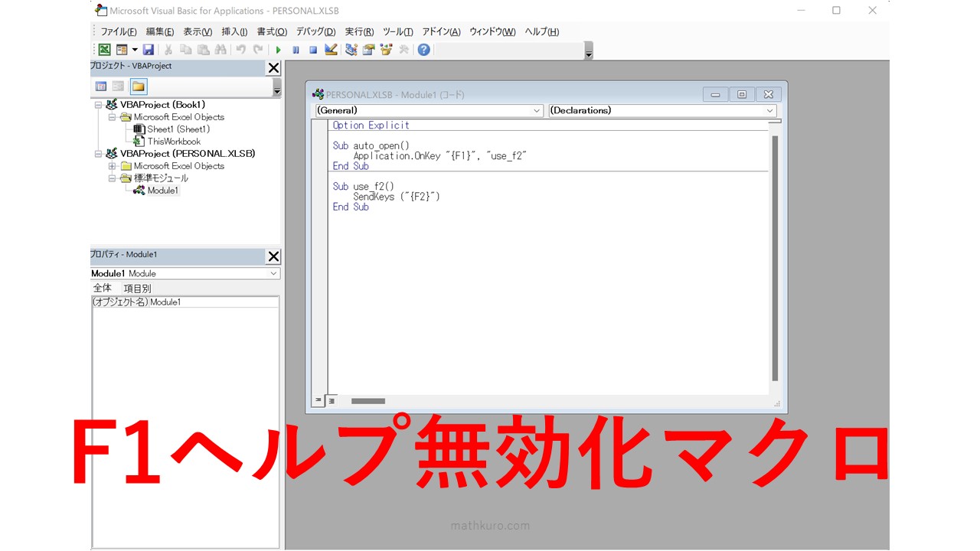Screen dimensions: 980x551
Task: Click the code window vertical scrollbar
Action: [x=775, y=259]
